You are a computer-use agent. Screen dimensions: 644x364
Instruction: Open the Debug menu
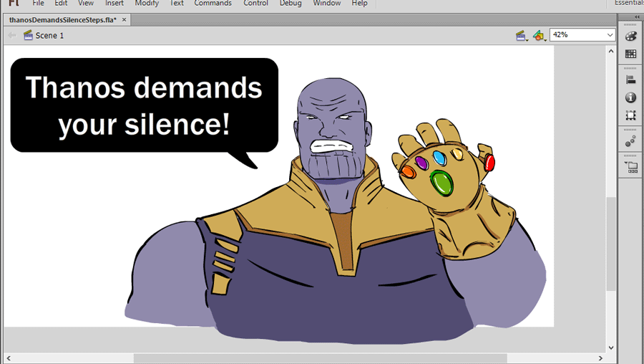291,3
